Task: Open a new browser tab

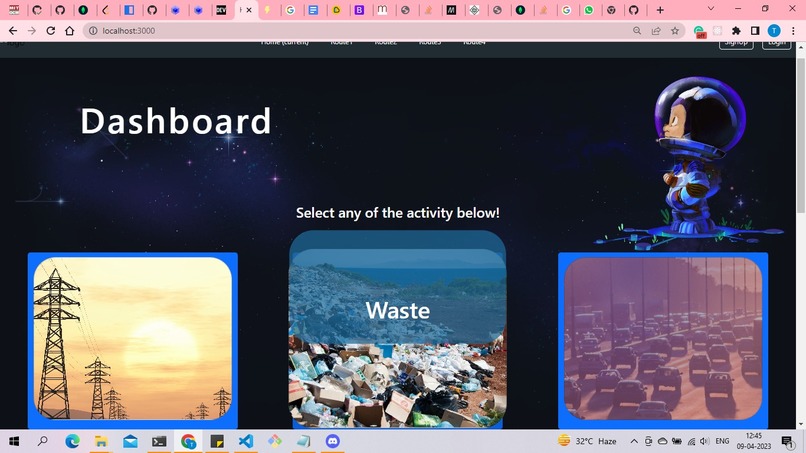Action: [660, 10]
